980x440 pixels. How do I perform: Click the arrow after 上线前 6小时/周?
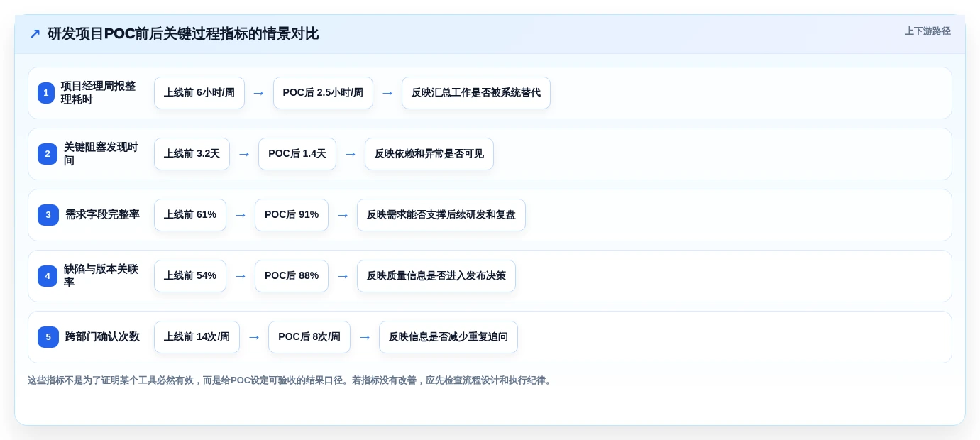click(x=259, y=93)
